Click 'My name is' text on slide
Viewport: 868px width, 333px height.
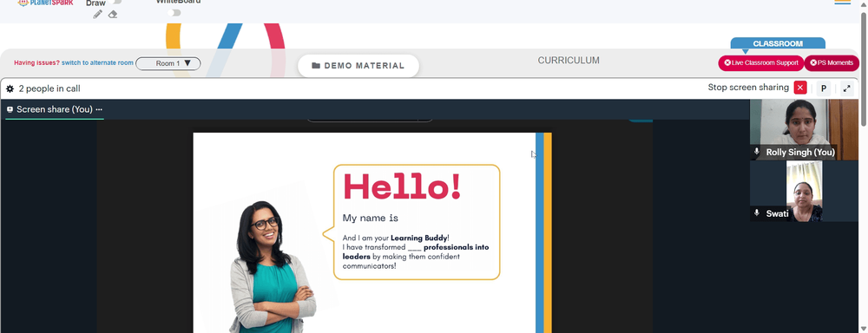click(x=371, y=218)
